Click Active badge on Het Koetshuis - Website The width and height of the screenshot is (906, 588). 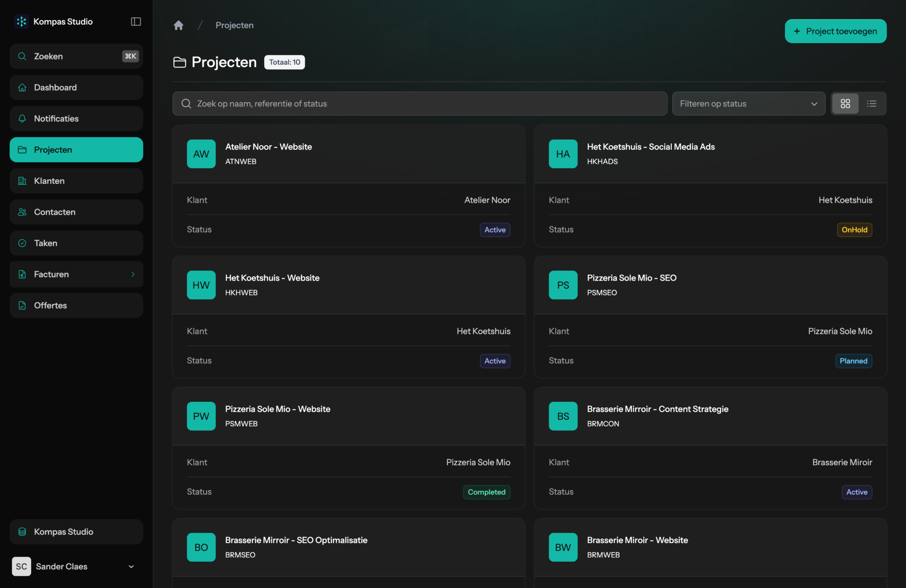(x=495, y=361)
